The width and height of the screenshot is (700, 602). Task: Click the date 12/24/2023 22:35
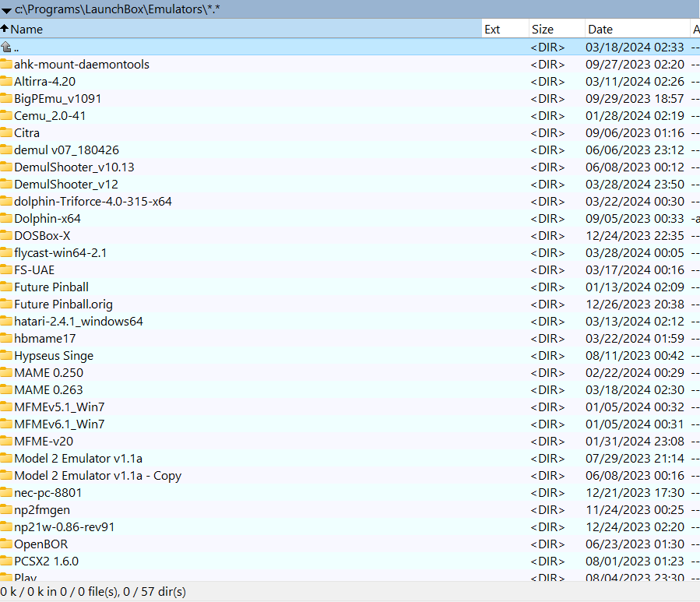point(635,235)
